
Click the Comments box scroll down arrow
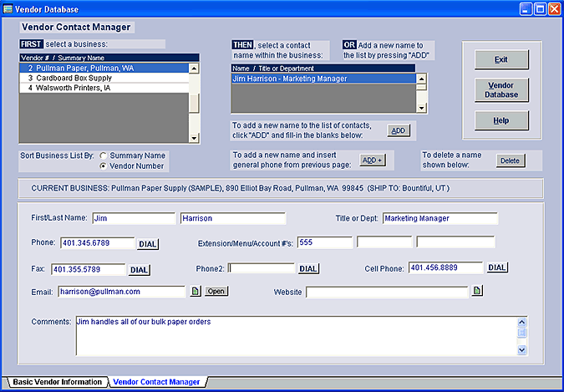point(522,349)
